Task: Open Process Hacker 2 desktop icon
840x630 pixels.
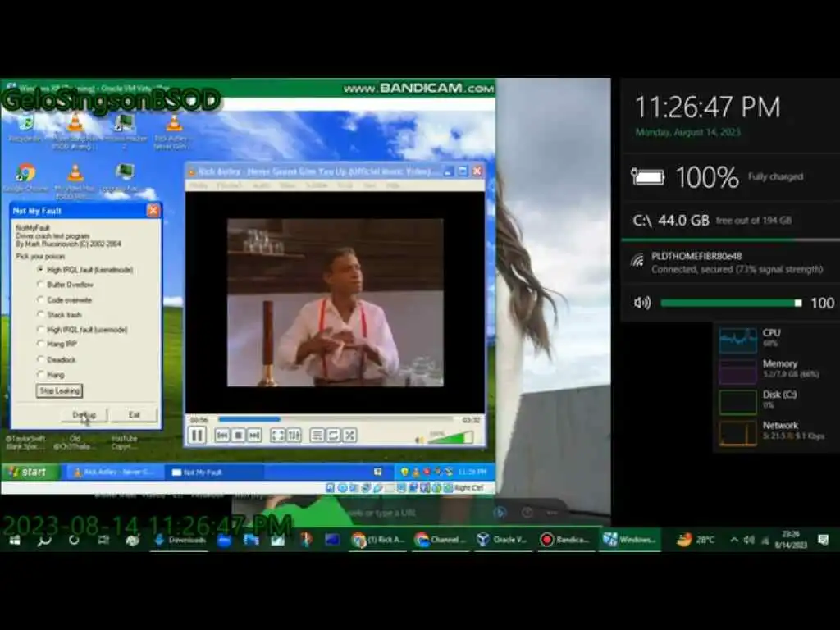Action: [125, 131]
